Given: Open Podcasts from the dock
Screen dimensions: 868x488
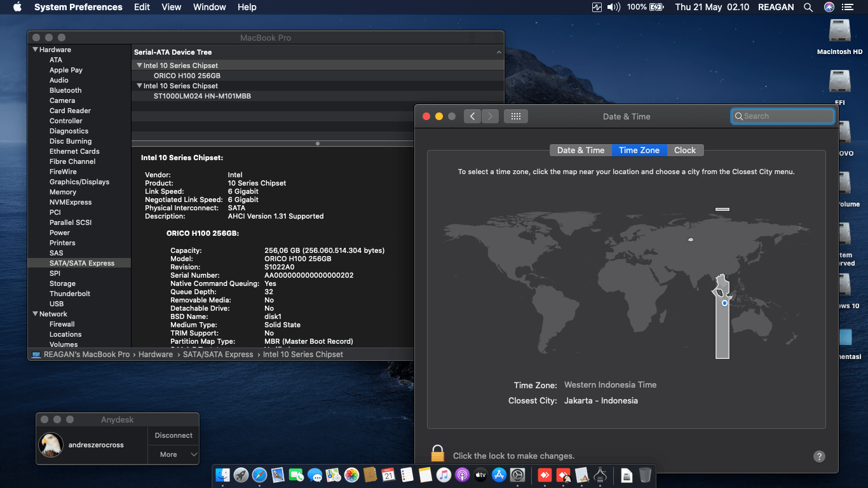Looking at the screenshot, I should point(462,475).
